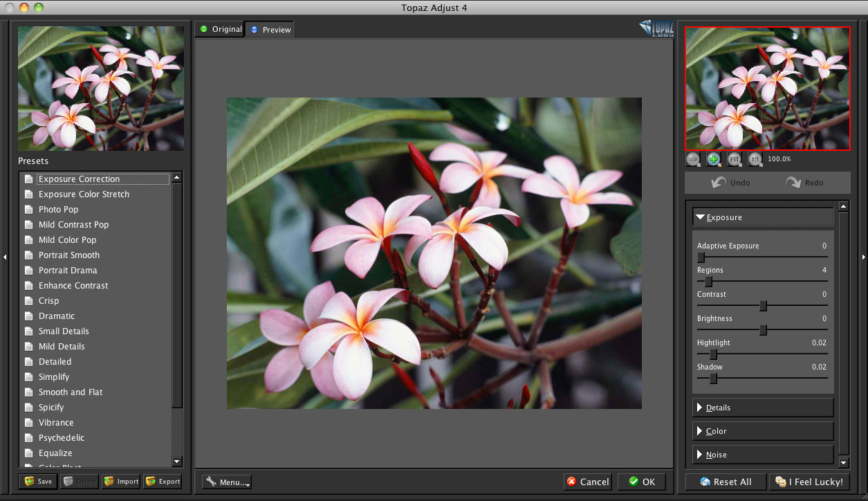
Task: Click the Photo Pop preset file icon
Action: (28, 210)
